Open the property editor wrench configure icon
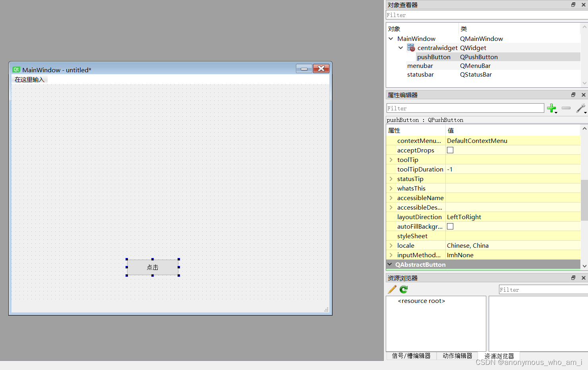This screenshot has width=588, height=370. [x=580, y=108]
